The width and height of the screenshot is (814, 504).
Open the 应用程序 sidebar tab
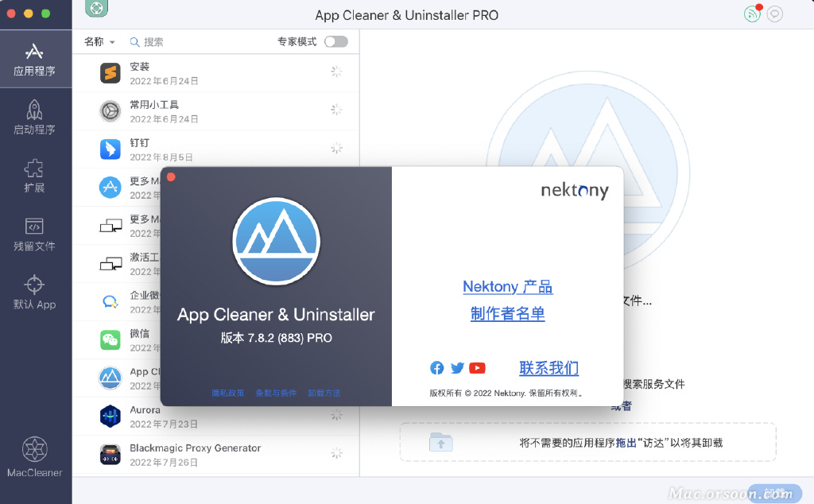click(x=34, y=59)
